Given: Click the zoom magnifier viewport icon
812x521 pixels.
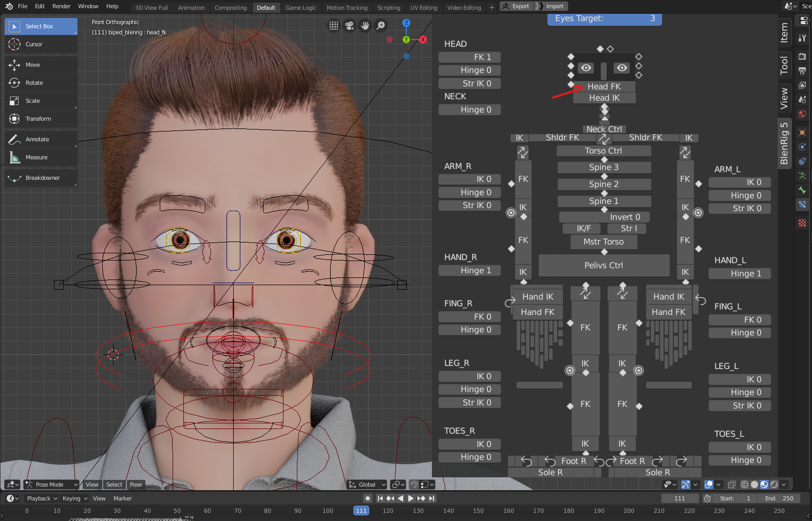Looking at the screenshot, I should click(x=381, y=26).
